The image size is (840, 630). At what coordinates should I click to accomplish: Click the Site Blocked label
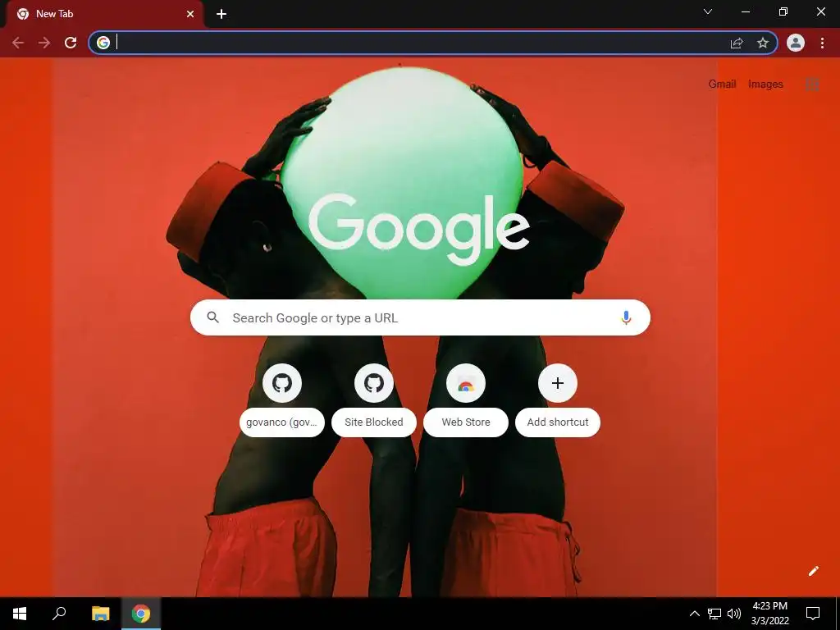point(374,422)
